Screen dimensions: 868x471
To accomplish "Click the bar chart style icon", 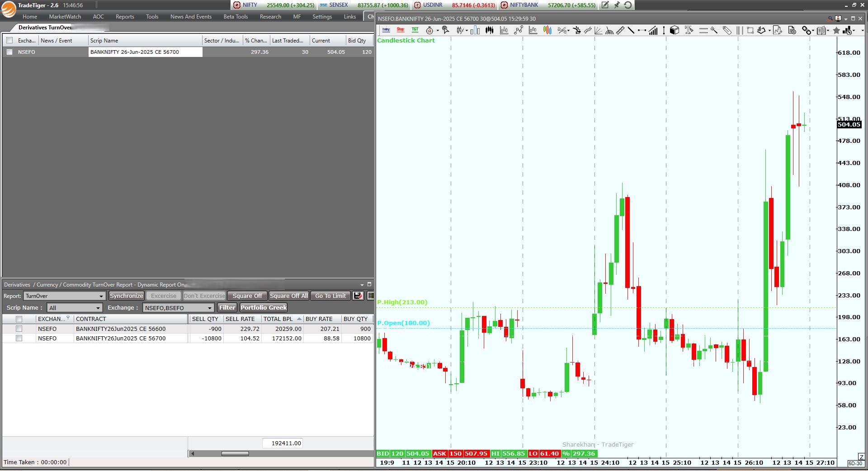I will (x=475, y=30).
